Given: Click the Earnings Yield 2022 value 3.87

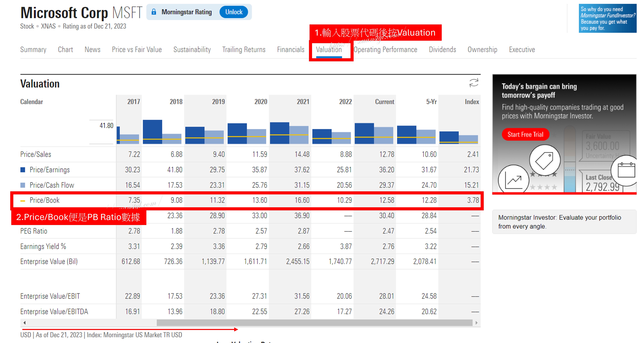Looking at the screenshot, I should pos(346,247).
